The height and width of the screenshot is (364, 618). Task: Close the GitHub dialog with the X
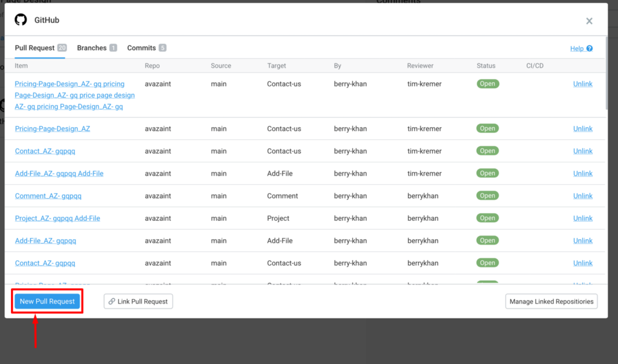(589, 21)
